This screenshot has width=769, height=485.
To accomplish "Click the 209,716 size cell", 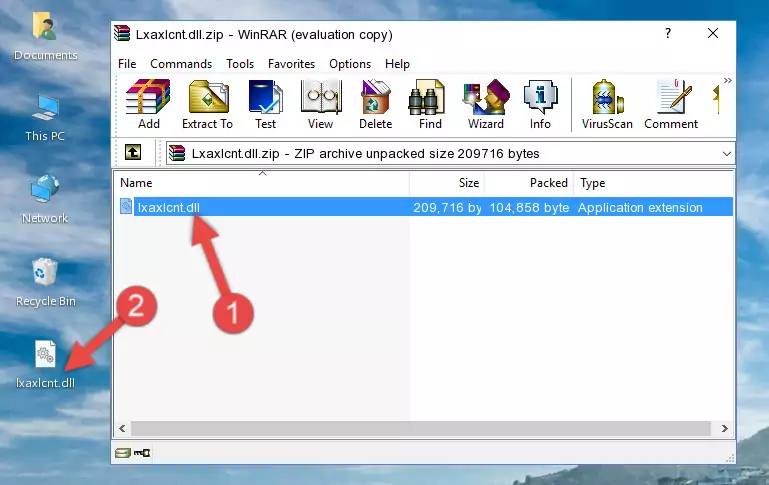I will (x=447, y=207).
